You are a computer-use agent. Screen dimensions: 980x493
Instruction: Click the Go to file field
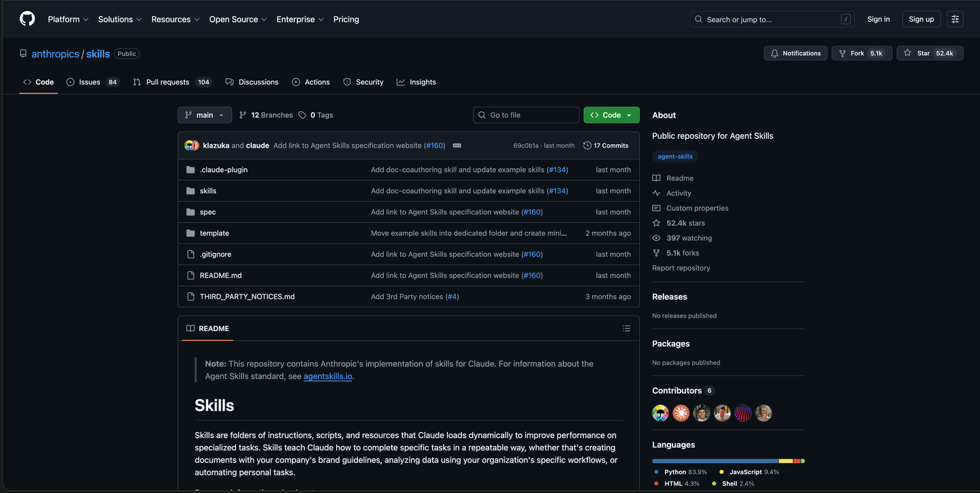(526, 115)
